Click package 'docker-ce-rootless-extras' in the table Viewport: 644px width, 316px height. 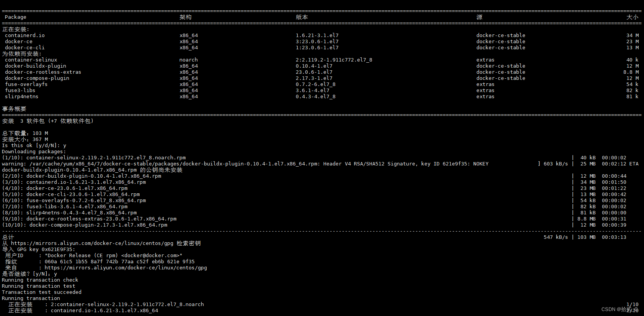point(43,72)
